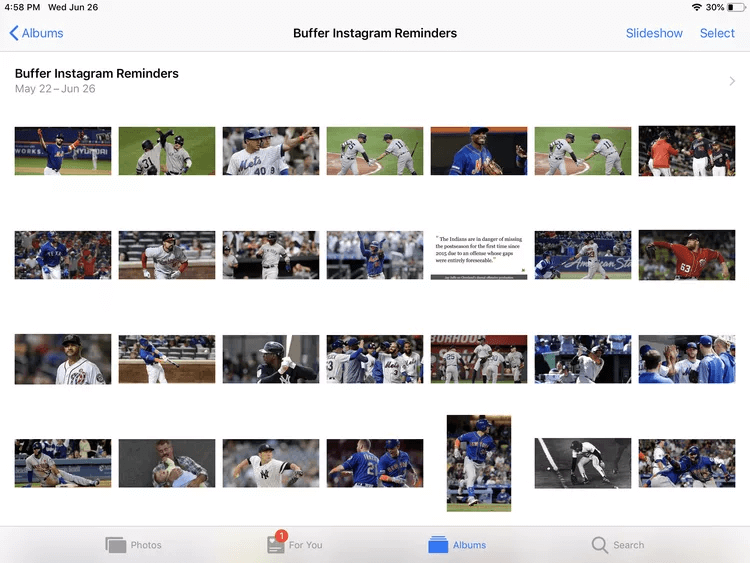Expand Buffer Instagram Reminders details chevron
750x563 pixels.
pos(732,81)
